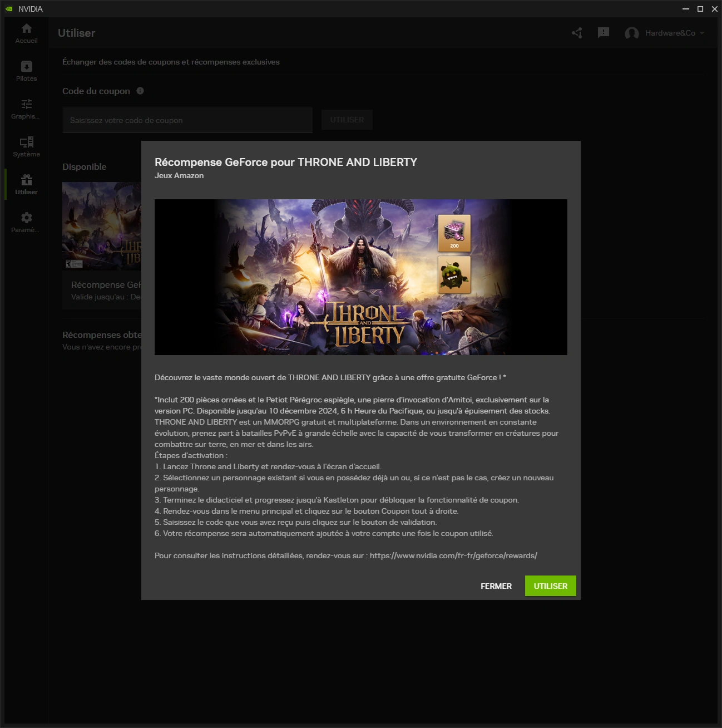Screen dimensions: 722x728
Task: Click the Throne and Liberty banner image
Action: pyautogui.click(x=361, y=277)
